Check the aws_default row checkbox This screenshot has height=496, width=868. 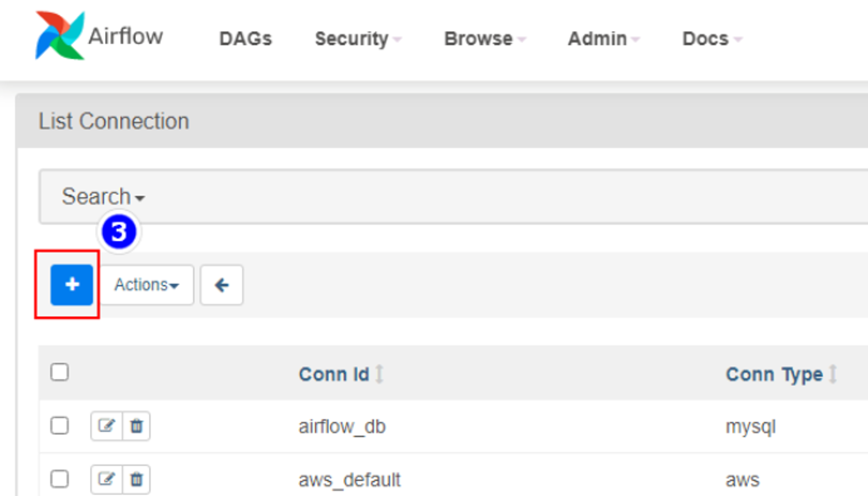(x=59, y=479)
